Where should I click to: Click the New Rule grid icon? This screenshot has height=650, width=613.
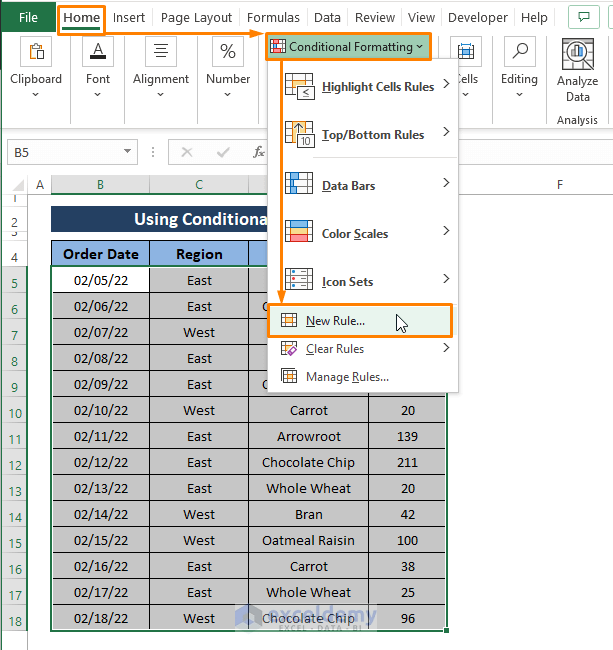[x=289, y=320]
